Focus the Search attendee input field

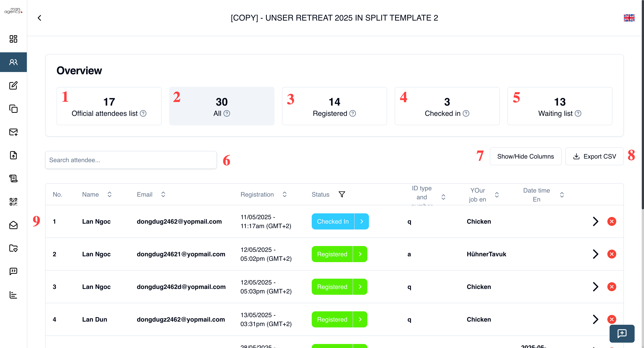tap(131, 160)
